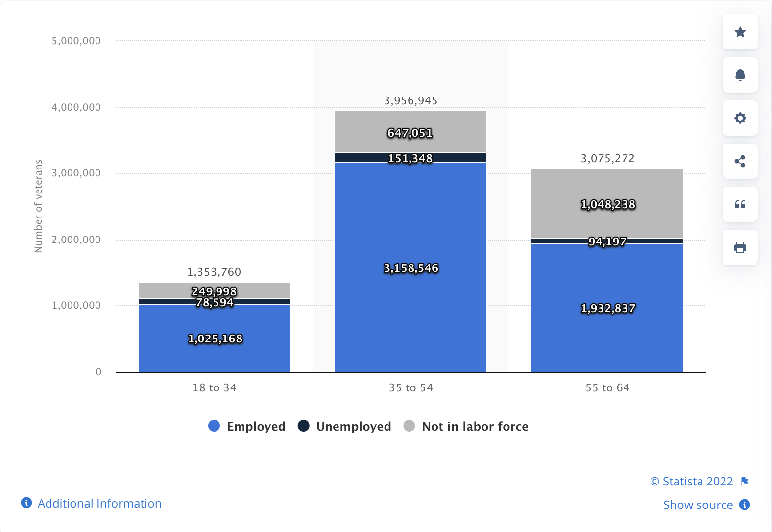
Task: Click the print icon
Action: pyautogui.click(x=740, y=247)
